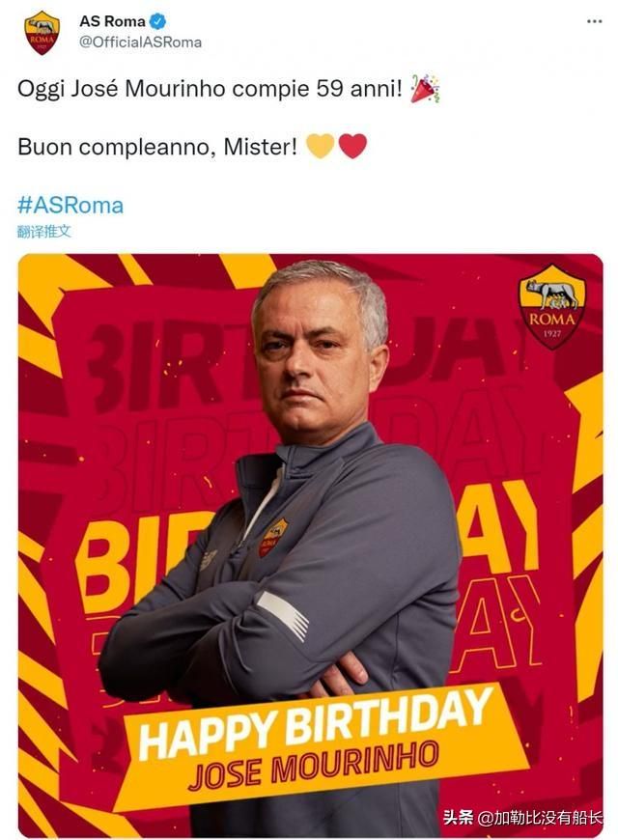Image resolution: width=618 pixels, height=840 pixels.
Task: Open the #ASRoma hashtag
Action: [70, 206]
